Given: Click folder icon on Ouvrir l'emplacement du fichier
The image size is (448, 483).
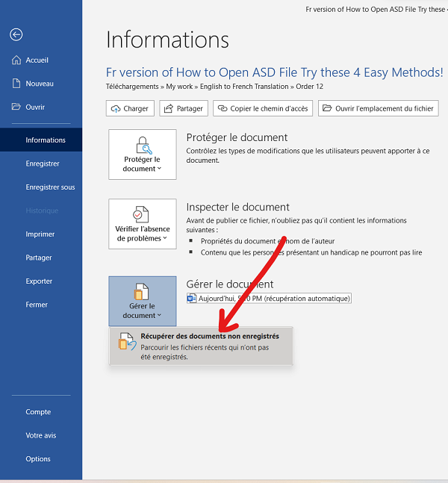Looking at the screenshot, I should (x=327, y=108).
